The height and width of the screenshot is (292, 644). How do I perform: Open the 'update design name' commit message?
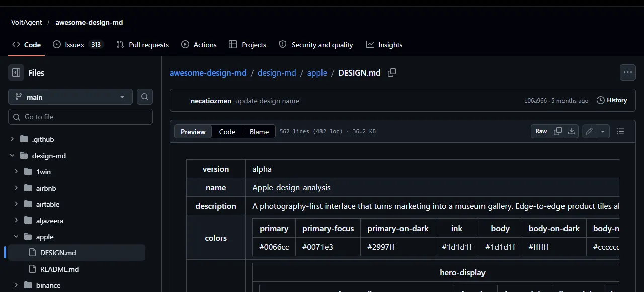click(x=267, y=101)
